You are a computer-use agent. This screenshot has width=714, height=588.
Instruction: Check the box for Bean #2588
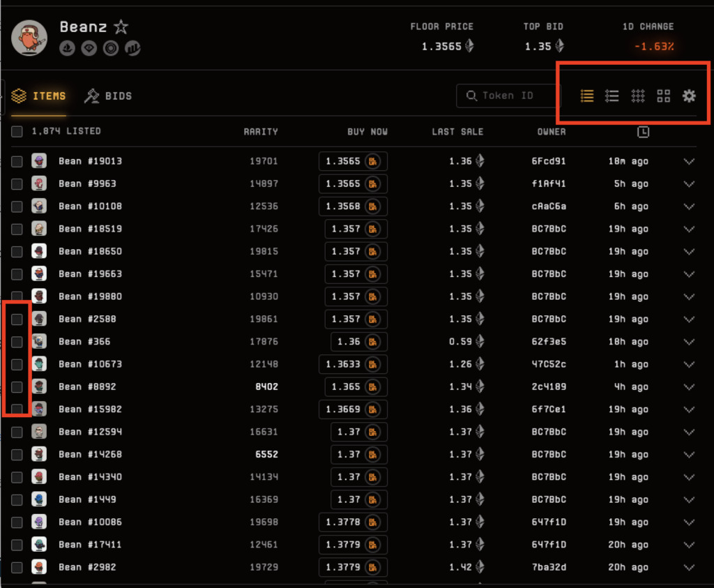(17, 319)
